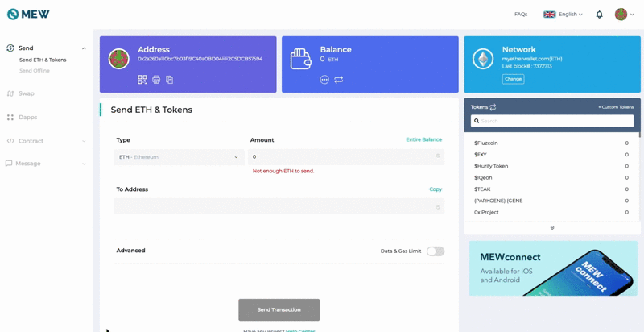Click the Dapps grid icon
644x332 pixels.
[x=10, y=117]
